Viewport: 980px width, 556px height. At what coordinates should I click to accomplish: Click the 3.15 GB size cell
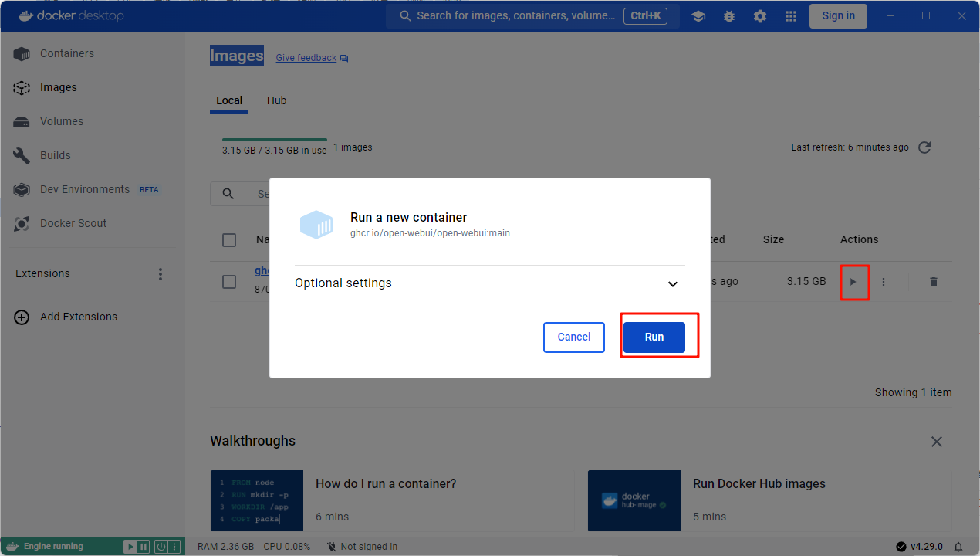[806, 282]
